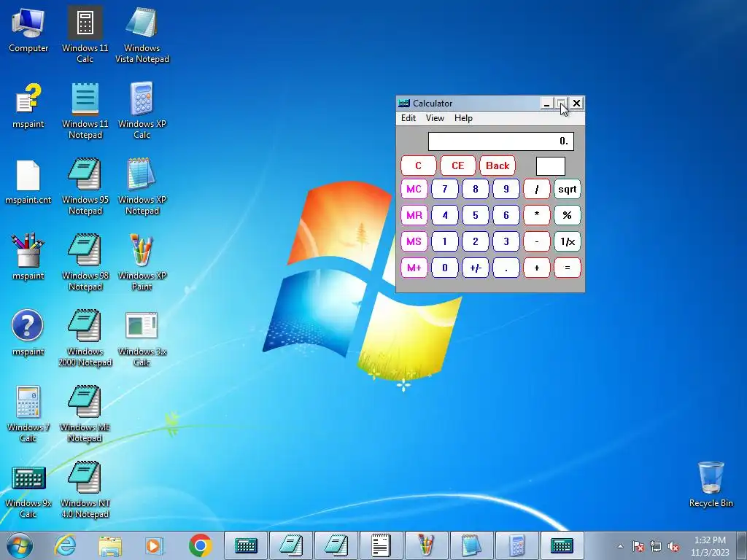Open the Windows Start menu orb
Viewport: 747px width, 560px height.
pyautogui.click(x=20, y=545)
